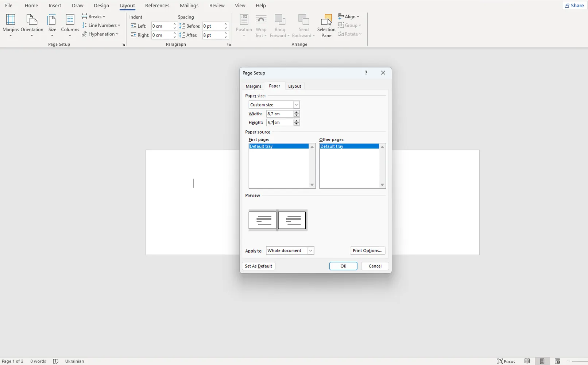Launch Page Setup dialog from ribbon corner
The height and width of the screenshot is (365, 588).
(x=123, y=45)
